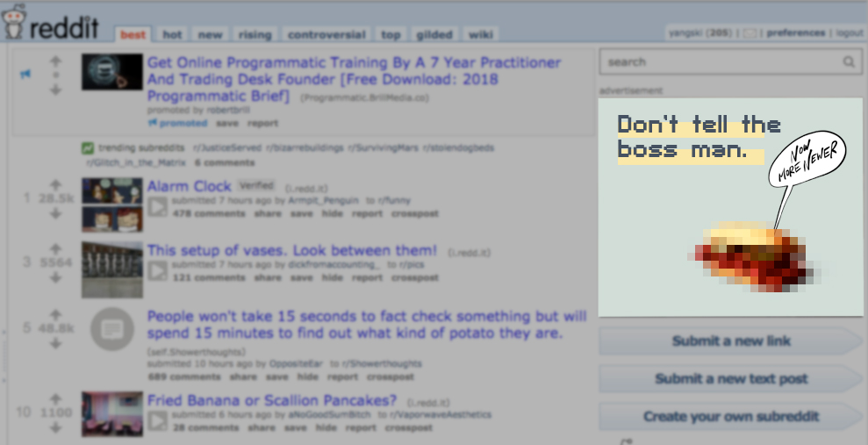Upvote the Fried Banana post
The width and height of the screenshot is (868, 445).
point(55,398)
